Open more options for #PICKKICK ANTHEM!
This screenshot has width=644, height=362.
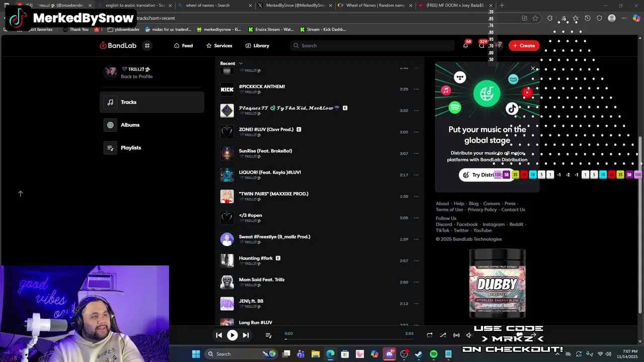coord(416,89)
